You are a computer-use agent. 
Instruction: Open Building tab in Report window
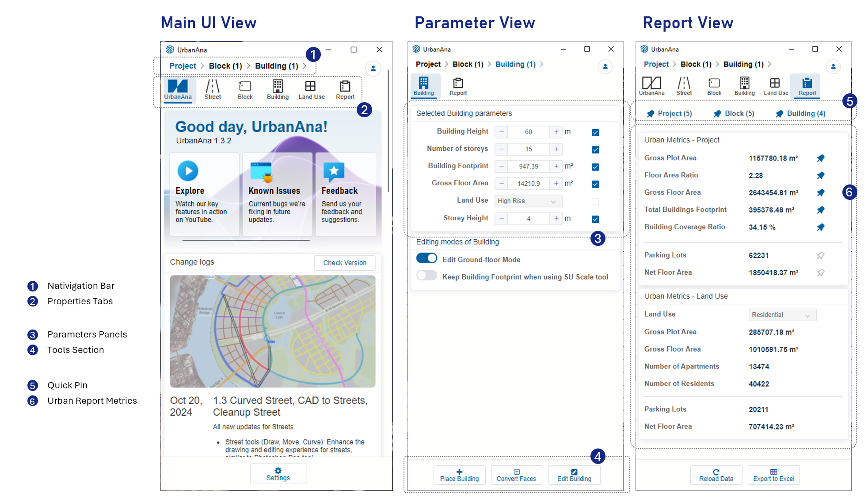pyautogui.click(x=745, y=86)
